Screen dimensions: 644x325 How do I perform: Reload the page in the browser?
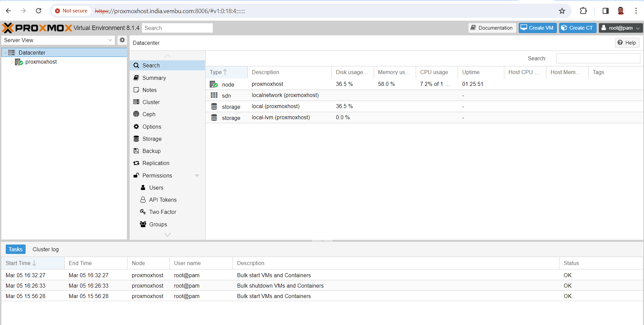39,11
